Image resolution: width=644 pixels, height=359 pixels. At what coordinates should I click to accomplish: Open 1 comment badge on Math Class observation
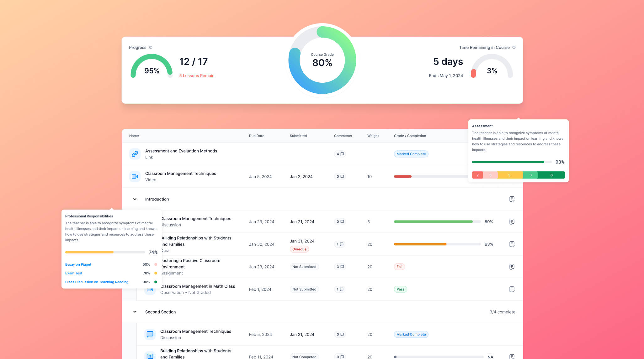click(x=340, y=289)
